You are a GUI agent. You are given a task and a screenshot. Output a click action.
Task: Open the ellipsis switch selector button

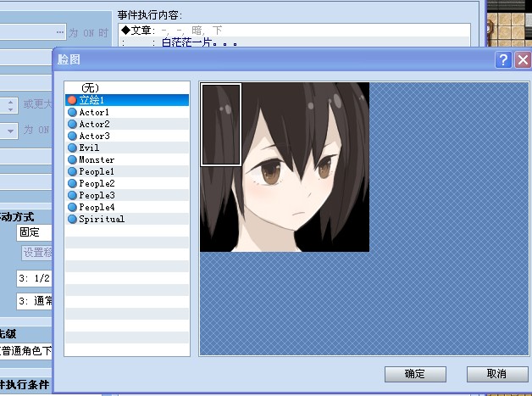click(x=60, y=32)
